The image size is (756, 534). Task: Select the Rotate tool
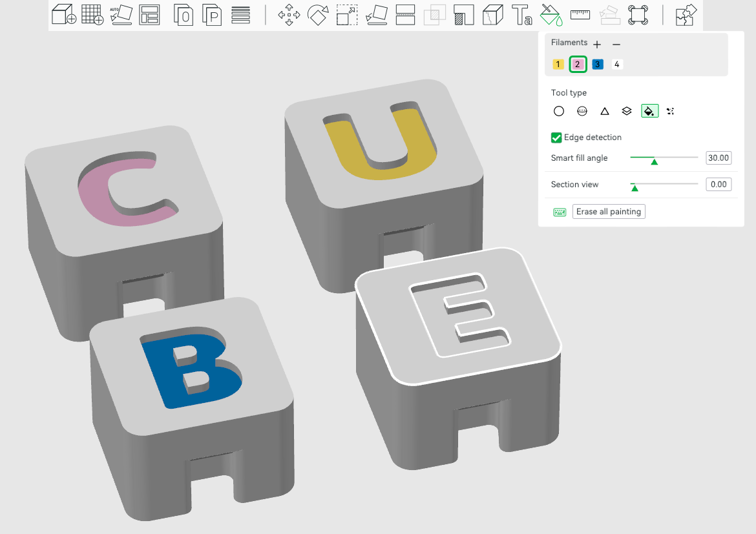point(318,15)
